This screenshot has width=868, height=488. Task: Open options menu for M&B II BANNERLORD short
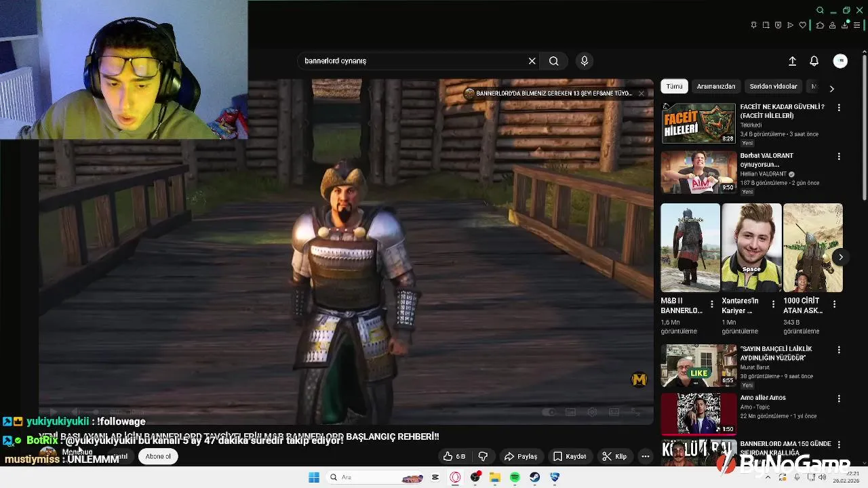tap(712, 304)
